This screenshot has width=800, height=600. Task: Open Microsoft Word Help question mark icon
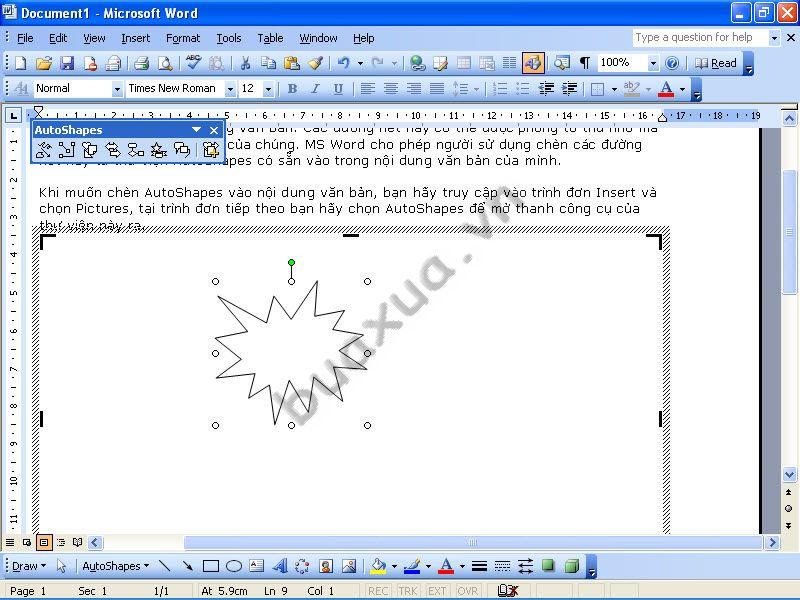(672, 63)
